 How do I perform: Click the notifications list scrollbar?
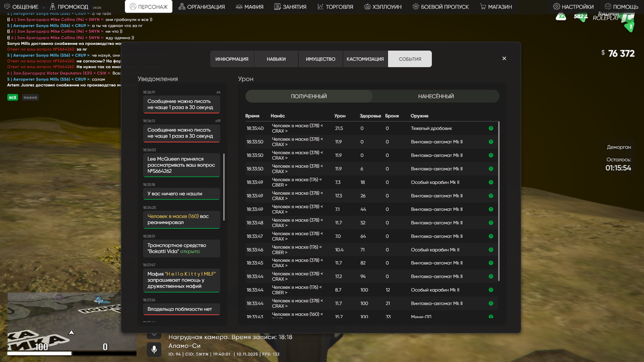tap(224, 187)
